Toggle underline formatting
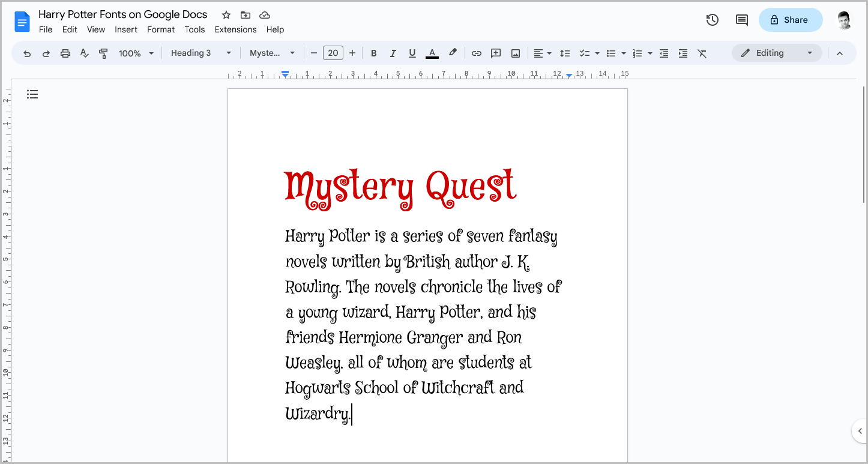 click(412, 53)
